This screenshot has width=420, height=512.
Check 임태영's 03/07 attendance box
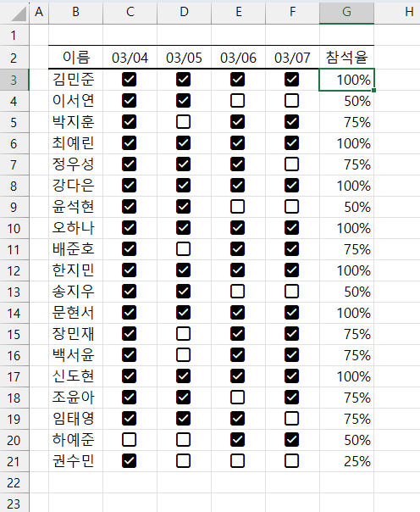(x=291, y=419)
